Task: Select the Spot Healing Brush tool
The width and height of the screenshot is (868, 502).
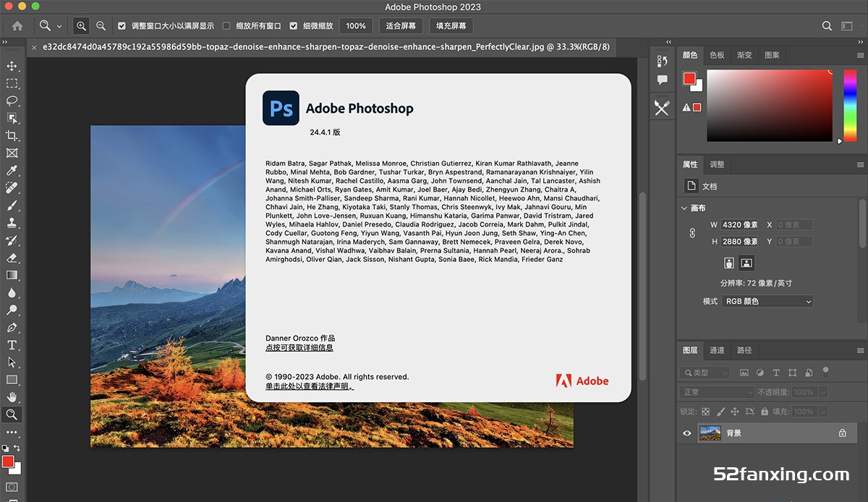Action: click(12, 188)
